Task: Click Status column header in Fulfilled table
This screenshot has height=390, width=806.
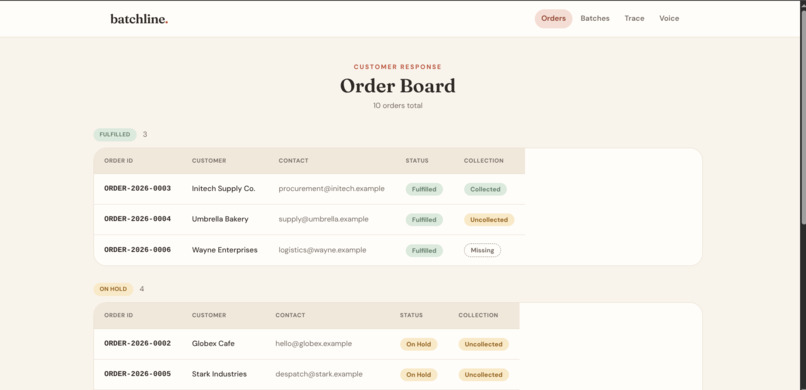Action: tap(417, 161)
